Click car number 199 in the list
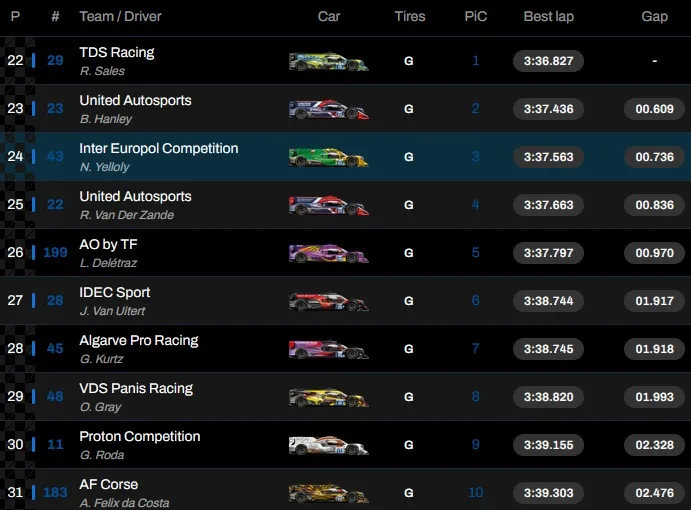This screenshot has width=691, height=510. (x=55, y=253)
